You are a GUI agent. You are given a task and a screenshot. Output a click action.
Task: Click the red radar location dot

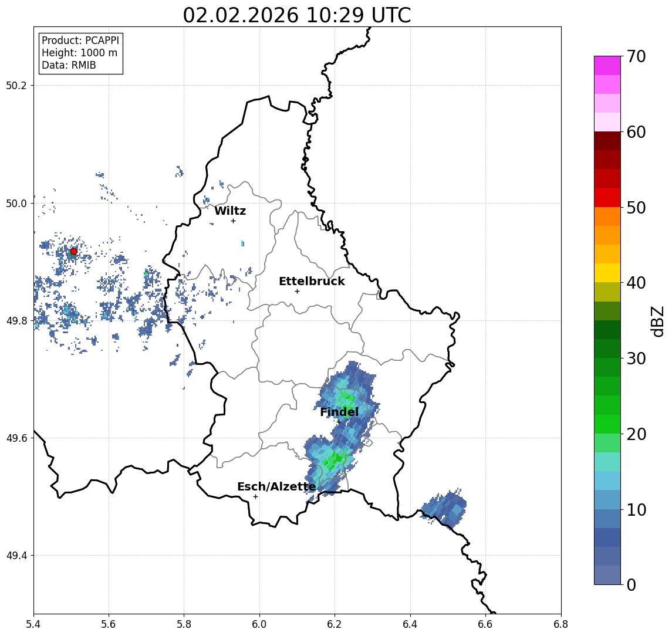coord(74,252)
